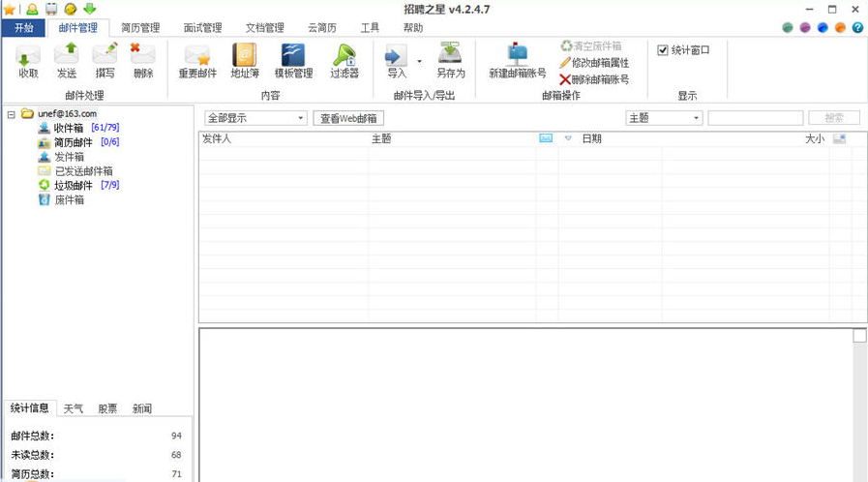Click the yellow smiley quick-access icon
Viewport: 868px width, 482px height.
tap(71, 9)
